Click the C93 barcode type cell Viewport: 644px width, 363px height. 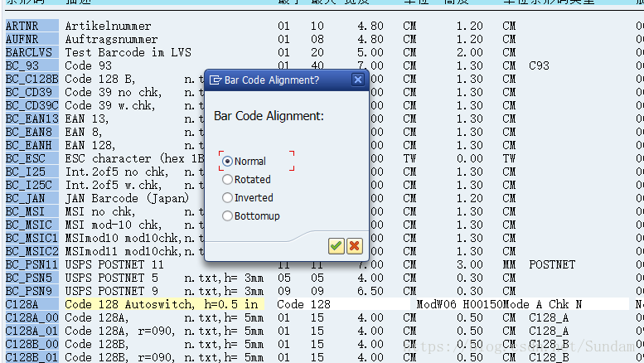click(x=539, y=65)
